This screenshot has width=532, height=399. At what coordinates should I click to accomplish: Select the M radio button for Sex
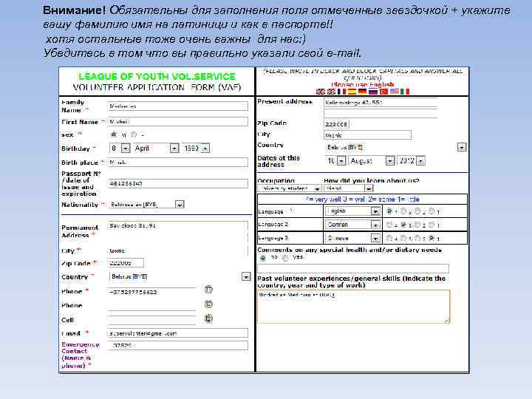point(114,134)
